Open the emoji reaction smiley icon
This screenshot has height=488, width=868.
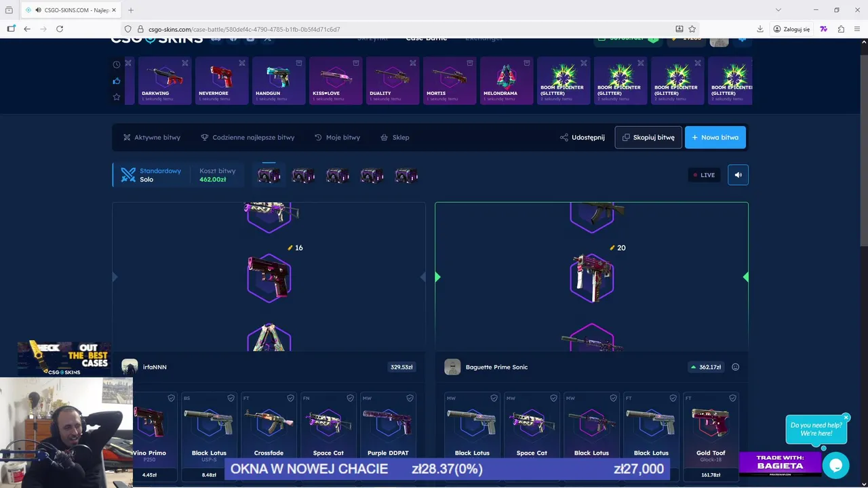tap(735, 367)
